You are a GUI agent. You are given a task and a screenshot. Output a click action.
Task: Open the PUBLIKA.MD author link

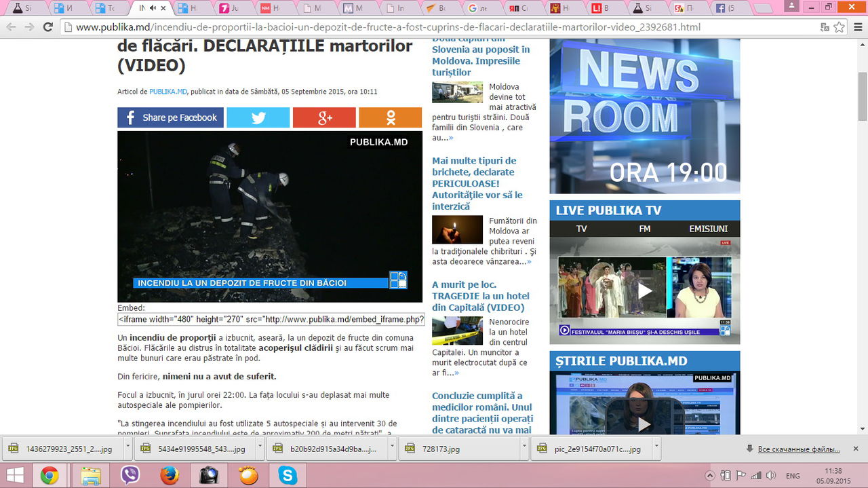(168, 92)
